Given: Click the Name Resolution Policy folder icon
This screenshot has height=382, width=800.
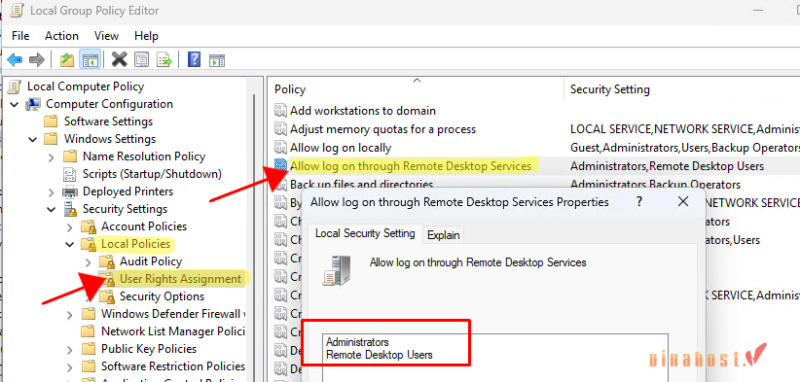Looking at the screenshot, I should click(69, 157).
